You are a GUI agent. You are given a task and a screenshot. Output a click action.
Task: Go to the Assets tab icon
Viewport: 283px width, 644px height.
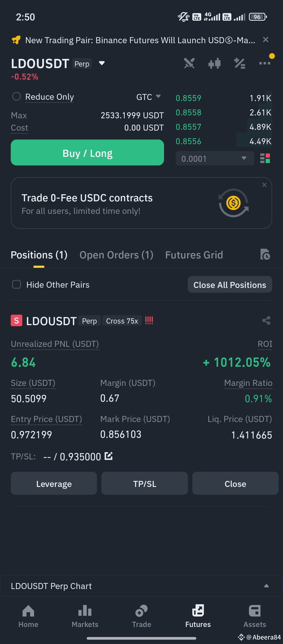coord(255,616)
